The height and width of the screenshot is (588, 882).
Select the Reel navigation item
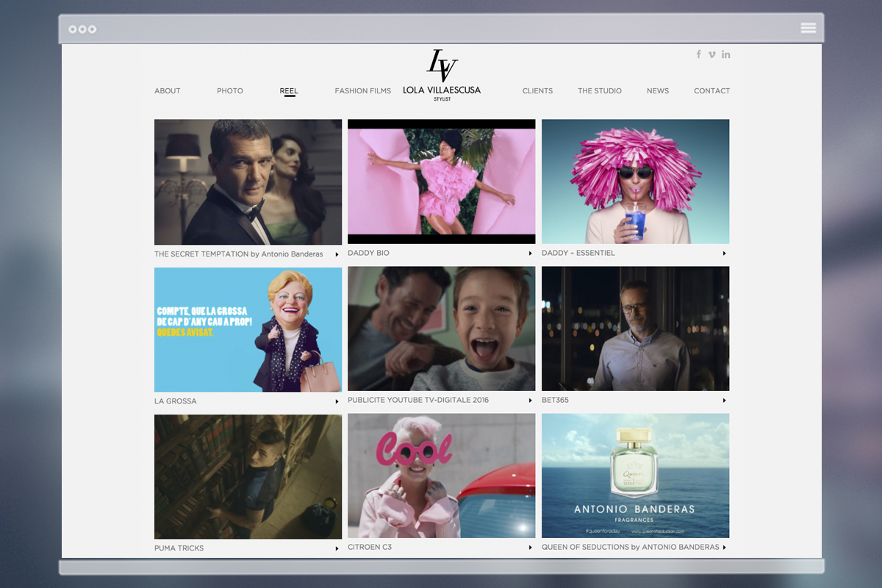289,91
